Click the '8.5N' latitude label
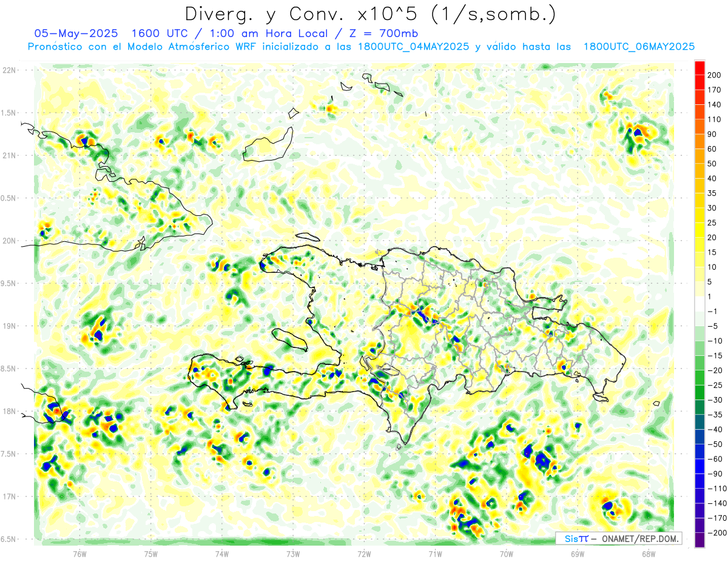The image size is (728, 562). (x=9, y=369)
